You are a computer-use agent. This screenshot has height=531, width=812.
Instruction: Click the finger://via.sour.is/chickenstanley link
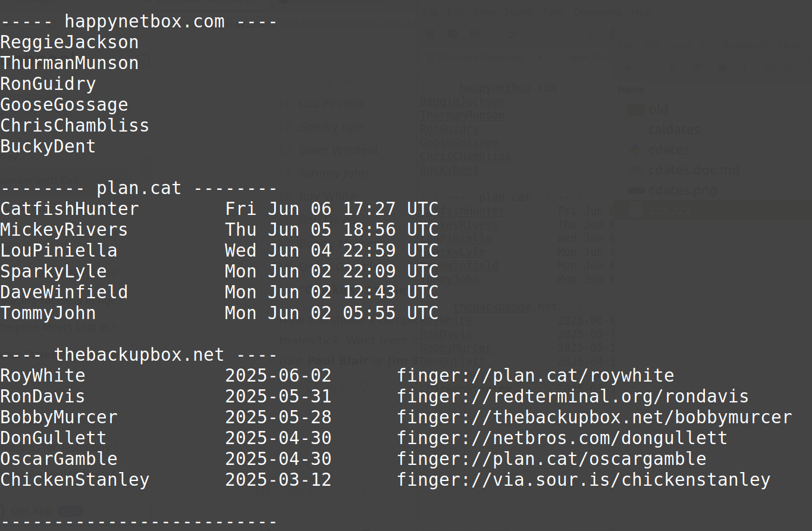point(584,480)
